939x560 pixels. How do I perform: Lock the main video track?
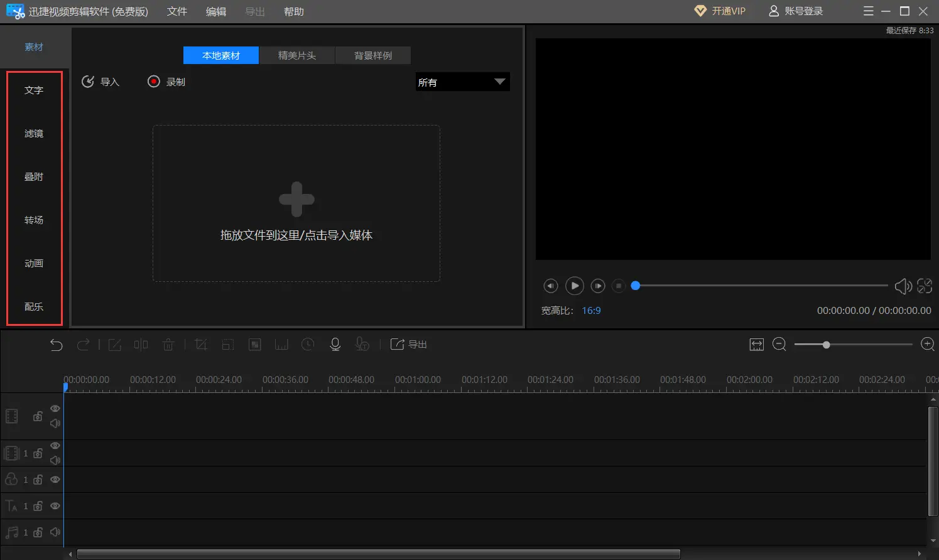pyautogui.click(x=38, y=416)
